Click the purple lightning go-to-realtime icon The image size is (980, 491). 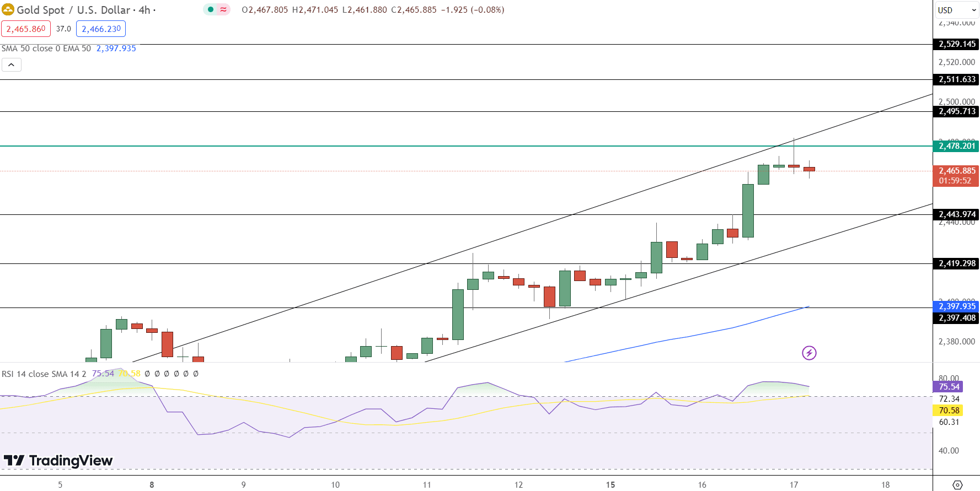click(809, 353)
